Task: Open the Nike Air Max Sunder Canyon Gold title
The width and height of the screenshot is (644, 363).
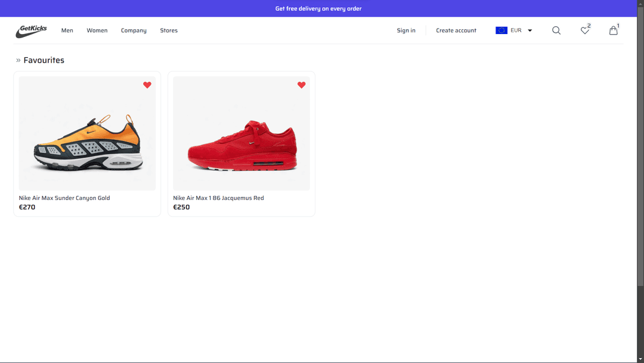Action: [x=64, y=198]
